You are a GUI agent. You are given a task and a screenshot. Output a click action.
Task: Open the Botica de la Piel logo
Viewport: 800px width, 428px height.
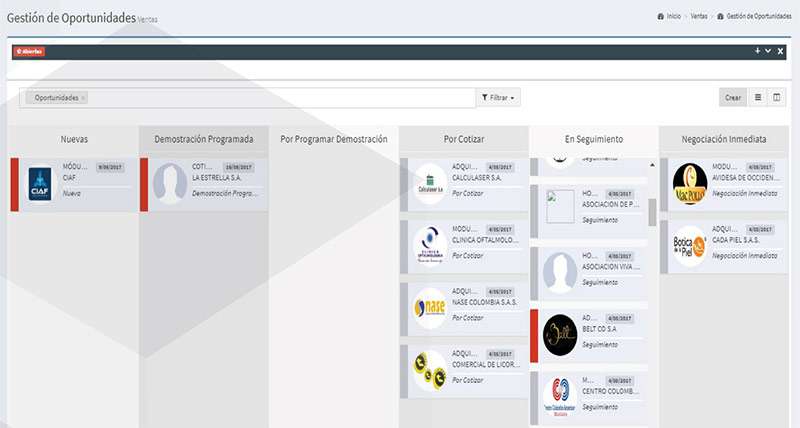point(690,246)
